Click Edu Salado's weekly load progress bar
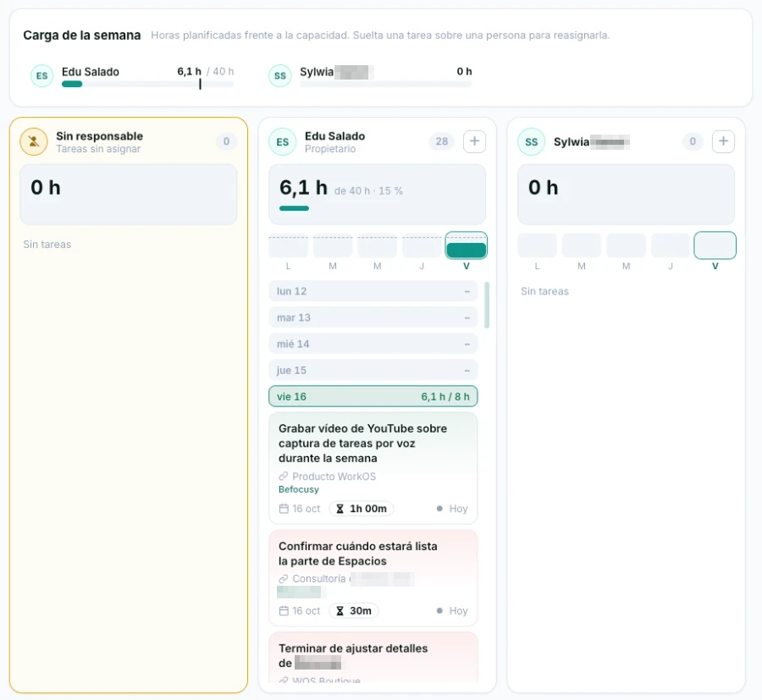Image resolution: width=762 pixels, height=700 pixels. (x=147, y=84)
